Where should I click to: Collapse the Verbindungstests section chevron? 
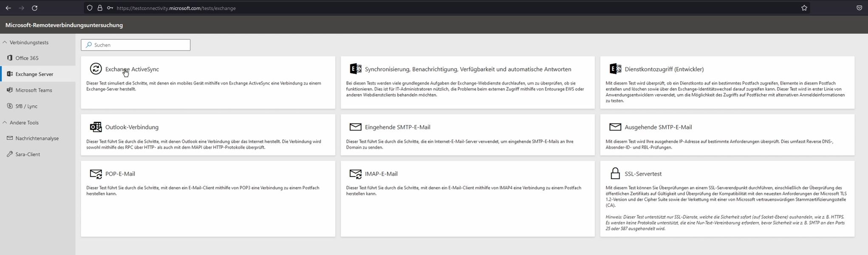pyautogui.click(x=5, y=42)
